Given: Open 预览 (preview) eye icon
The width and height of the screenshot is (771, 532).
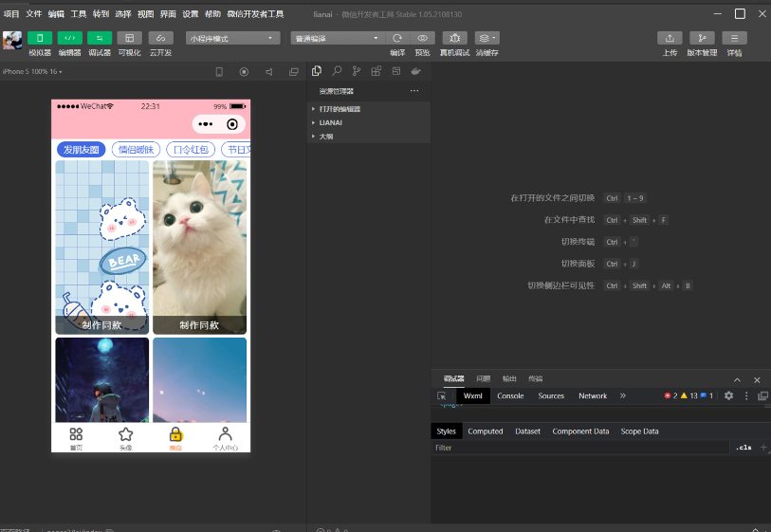Looking at the screenshot, I should point(423,38).
